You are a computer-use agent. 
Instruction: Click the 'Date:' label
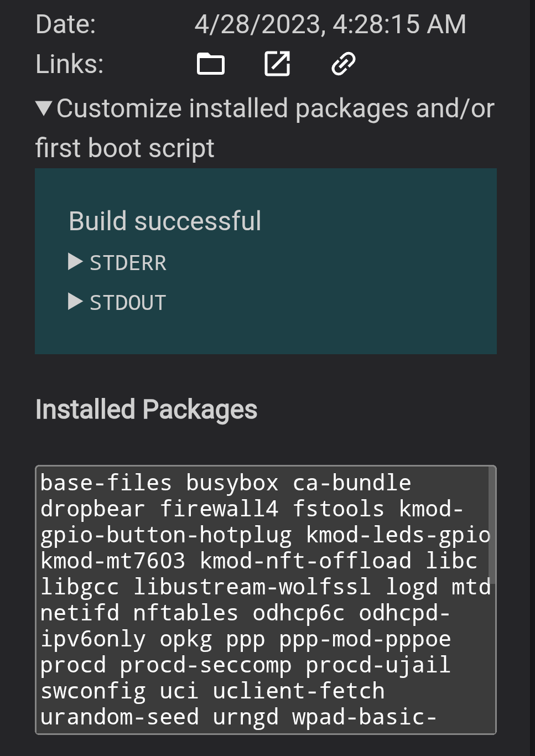[x=65, y=24]
